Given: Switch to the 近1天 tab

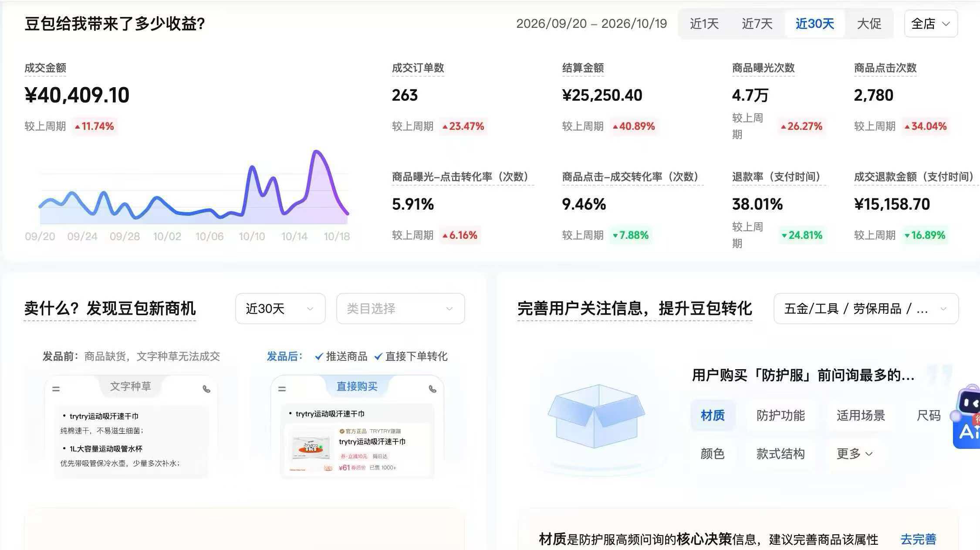Looking at the screenshot, I should [704, 24].
